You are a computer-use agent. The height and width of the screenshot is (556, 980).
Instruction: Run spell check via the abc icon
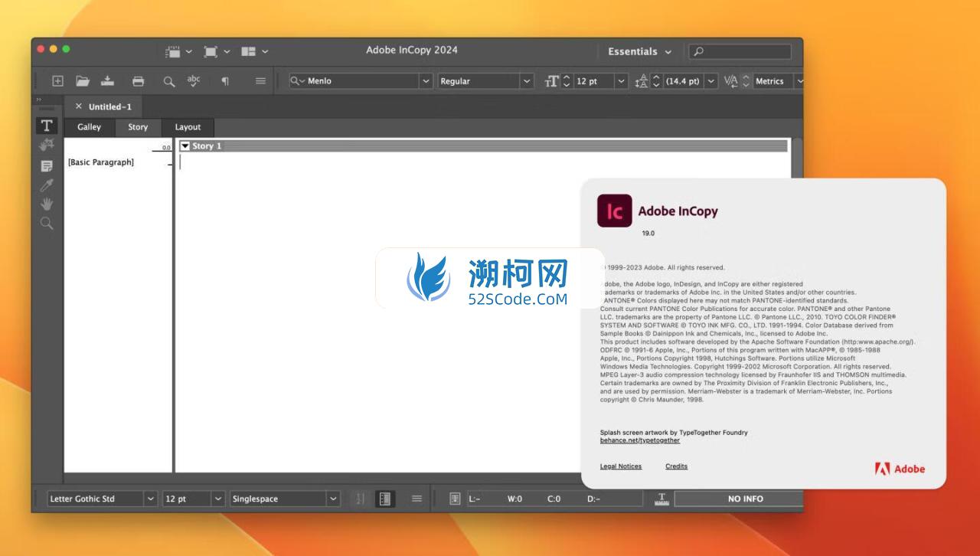(x=194, y=81)
